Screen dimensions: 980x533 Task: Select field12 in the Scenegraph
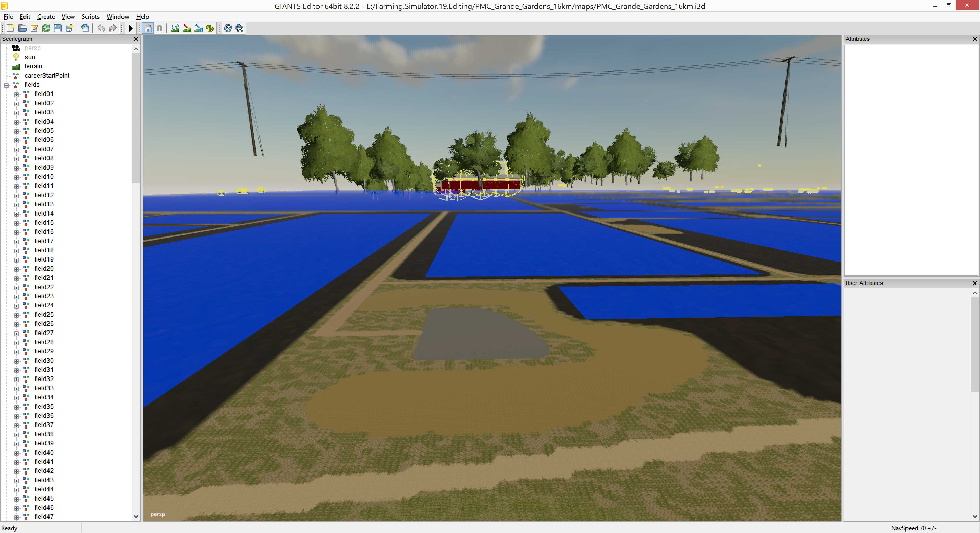[44, 195]
